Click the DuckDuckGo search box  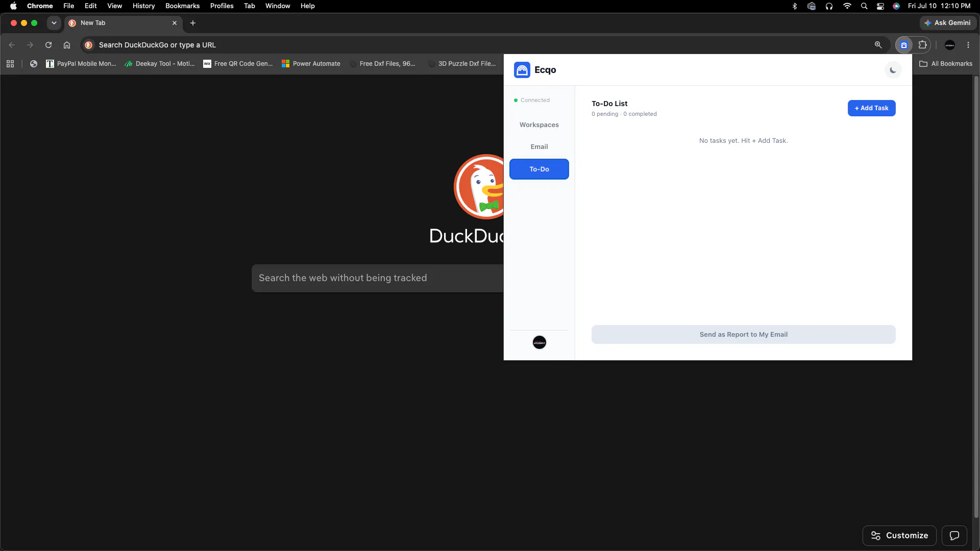[x=378, y=278]
